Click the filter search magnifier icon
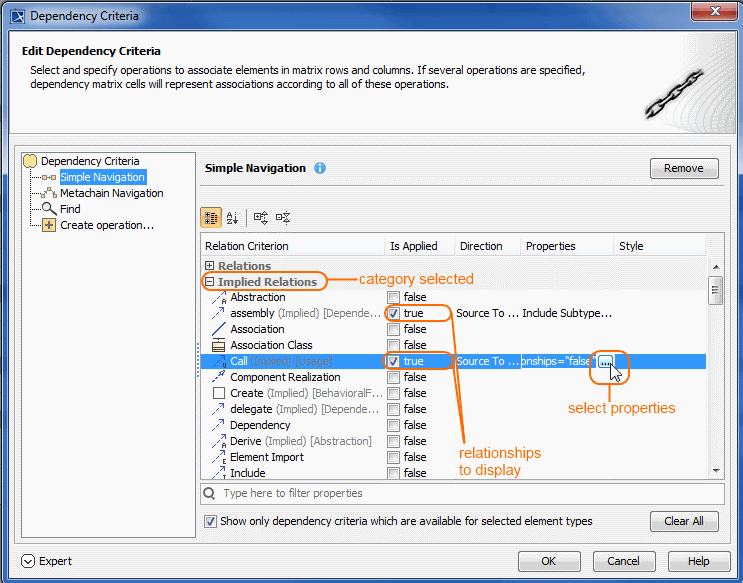The image size is (743, 583). [x=209, y=493]
